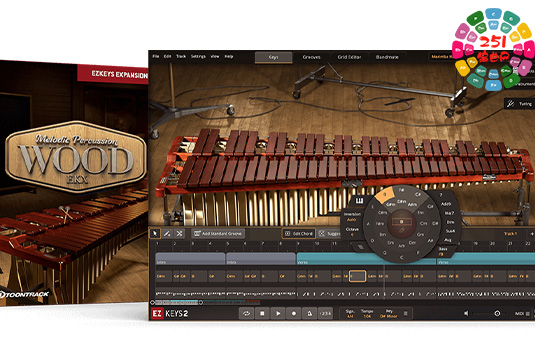
Task: Select the highlighted chord block in chord track
Action: tap(358, 276)
